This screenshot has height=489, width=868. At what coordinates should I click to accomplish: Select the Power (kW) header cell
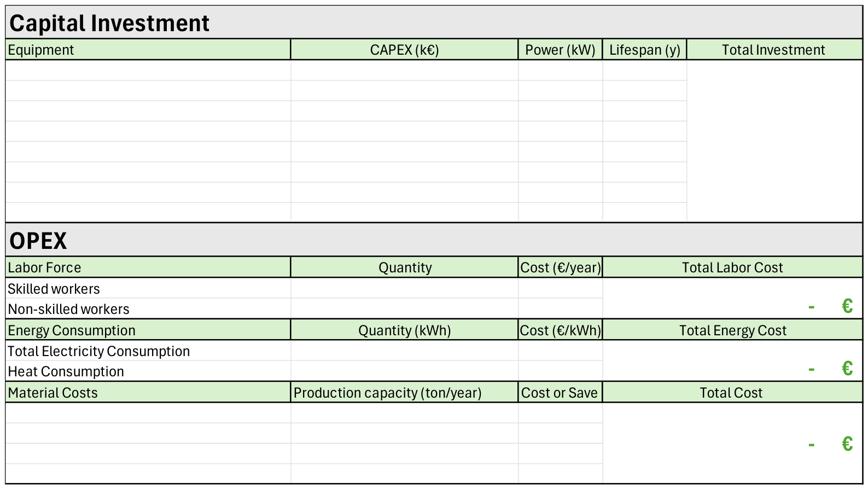pyautogui.click(x=560, y=50)
